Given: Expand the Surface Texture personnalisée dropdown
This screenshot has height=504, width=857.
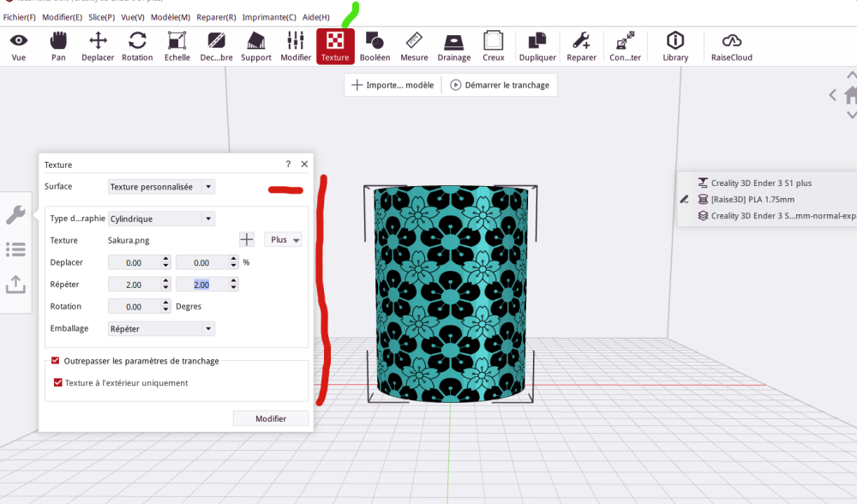Looking at the screenshot, I should [161, 187].
